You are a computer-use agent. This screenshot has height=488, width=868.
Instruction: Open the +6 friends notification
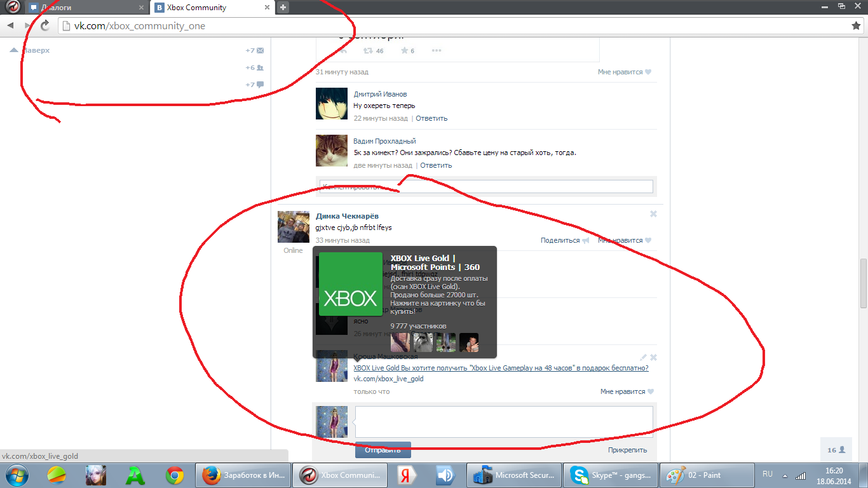255,67
